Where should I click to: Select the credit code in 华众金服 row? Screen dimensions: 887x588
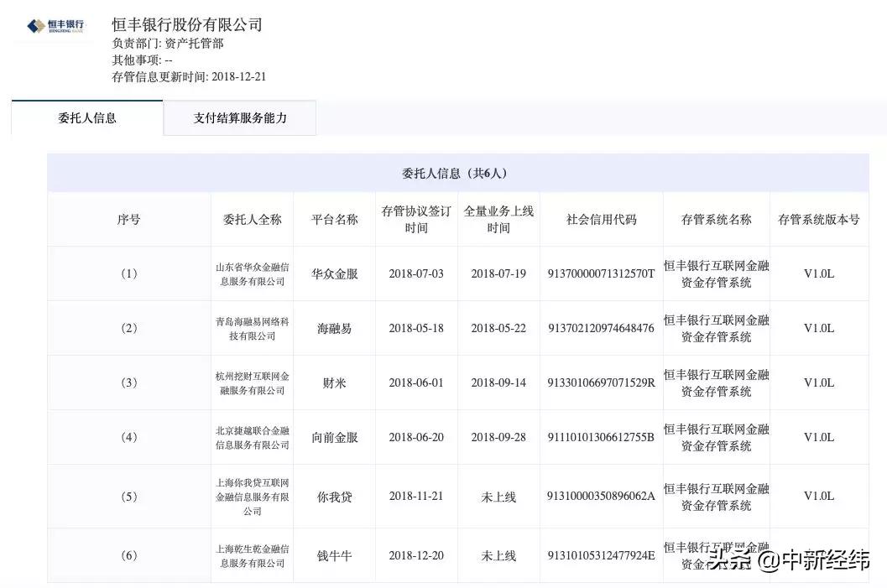coord(602,273)
